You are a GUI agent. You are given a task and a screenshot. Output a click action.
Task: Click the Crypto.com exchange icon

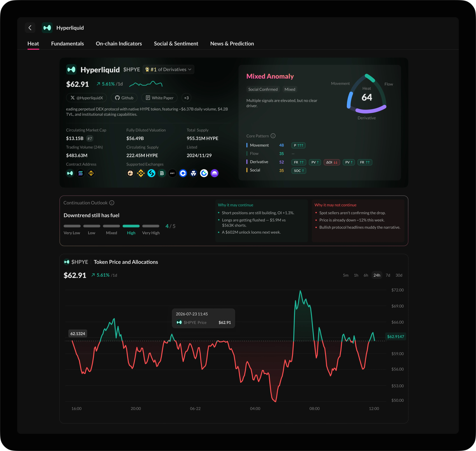[x=193, y=173]
